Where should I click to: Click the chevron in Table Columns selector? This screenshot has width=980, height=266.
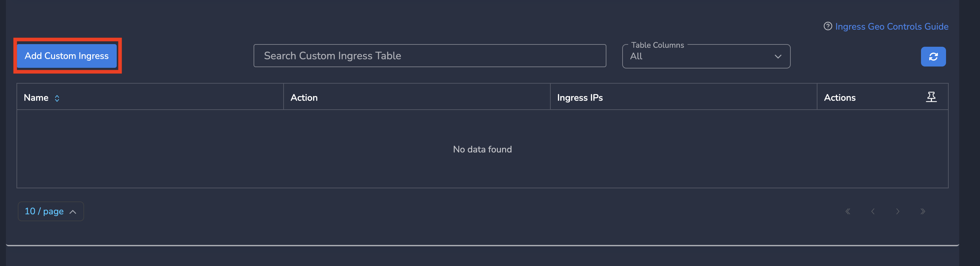pos(778,57)
